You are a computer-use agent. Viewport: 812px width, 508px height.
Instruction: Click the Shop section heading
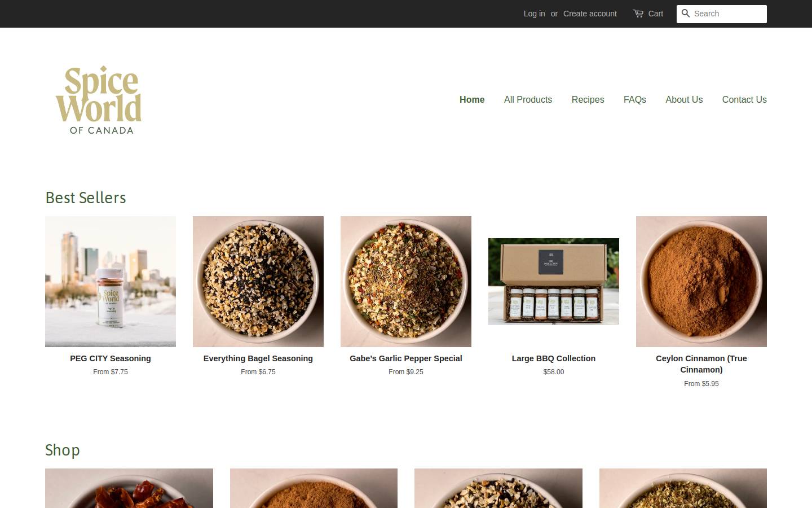[x=63, y=450]
